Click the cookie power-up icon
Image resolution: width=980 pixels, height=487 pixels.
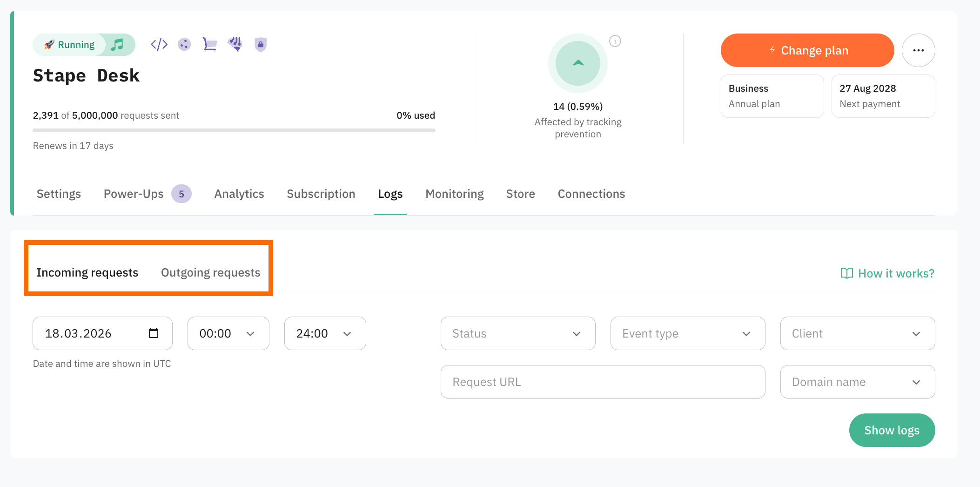pos(184,45)
